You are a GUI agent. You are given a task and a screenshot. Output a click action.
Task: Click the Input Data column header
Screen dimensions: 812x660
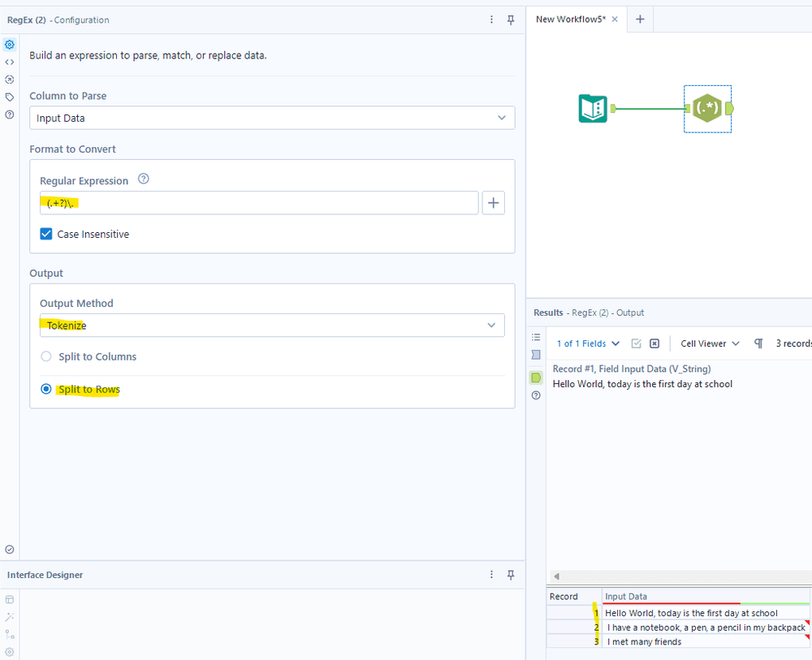[x=706, y=597]
